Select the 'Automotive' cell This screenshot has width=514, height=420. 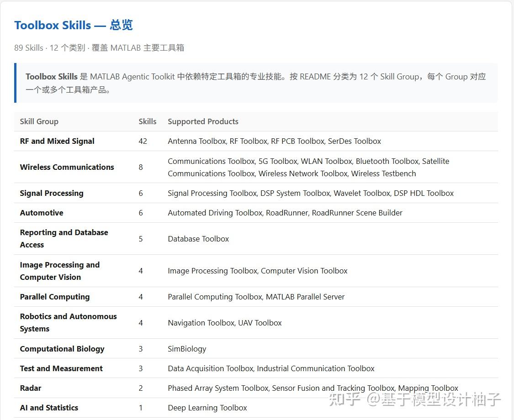[42, 213]
